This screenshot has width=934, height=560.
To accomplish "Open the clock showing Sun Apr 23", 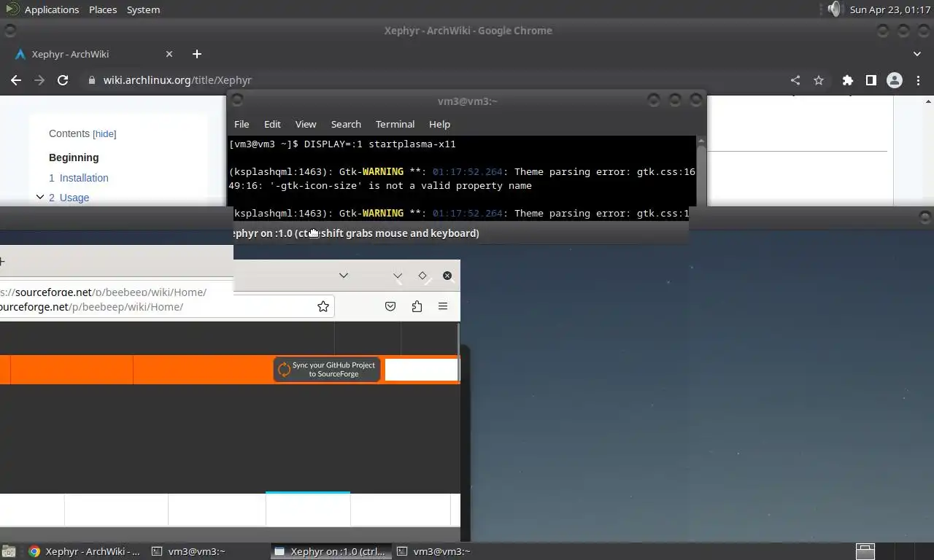I will [x=890, y=9].
